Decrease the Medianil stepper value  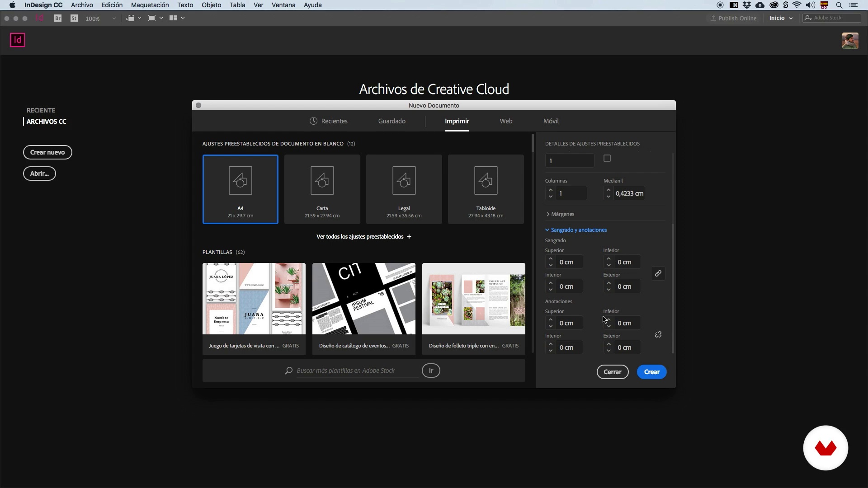point(609,197)
